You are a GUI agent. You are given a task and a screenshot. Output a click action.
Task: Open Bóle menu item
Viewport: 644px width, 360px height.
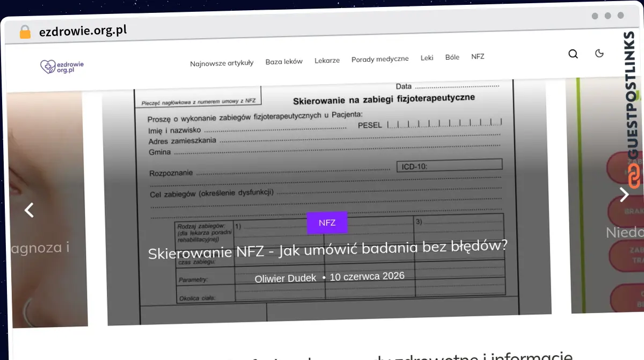[x=452, y=57]
